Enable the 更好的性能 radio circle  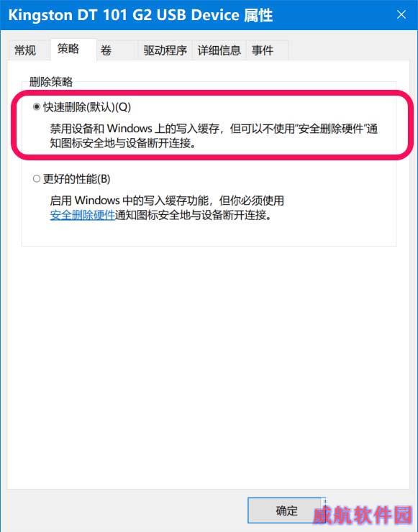point(37,179)
